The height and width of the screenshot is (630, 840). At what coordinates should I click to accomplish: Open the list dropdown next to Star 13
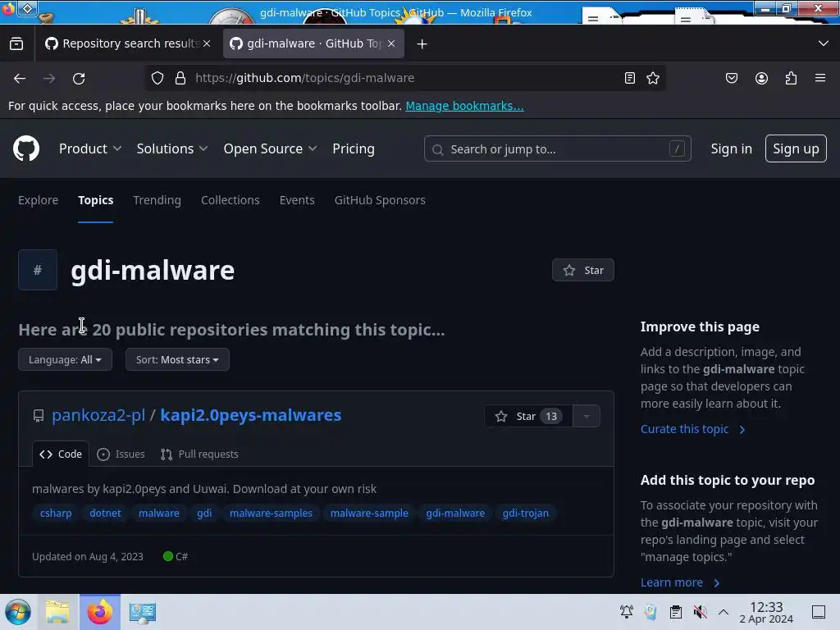(x=587, y=416)
